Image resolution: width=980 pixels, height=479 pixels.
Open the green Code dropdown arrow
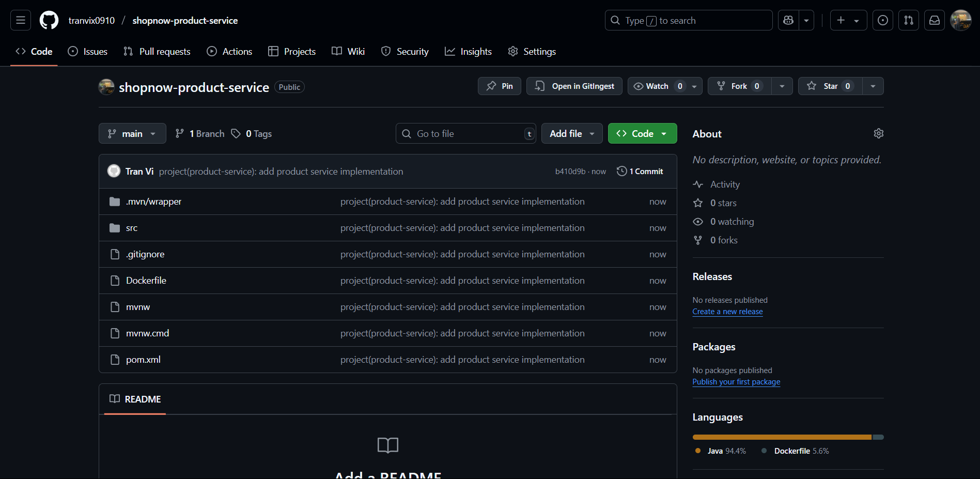point(664,133)
